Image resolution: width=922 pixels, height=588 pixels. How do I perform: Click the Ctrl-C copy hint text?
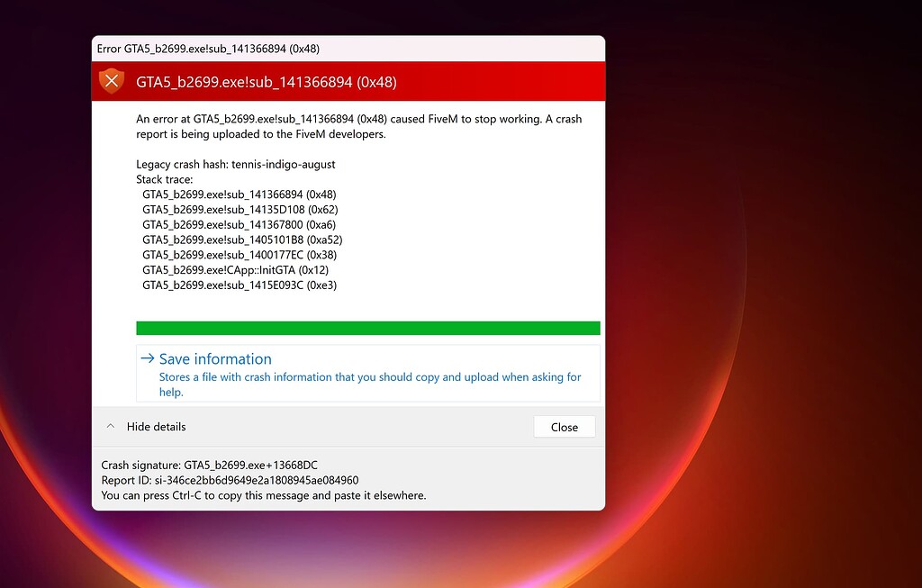(x=264, y=495)
